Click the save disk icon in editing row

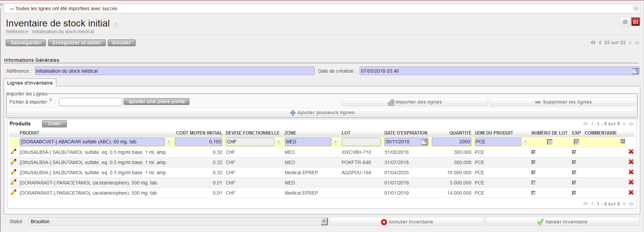(623, 141)
